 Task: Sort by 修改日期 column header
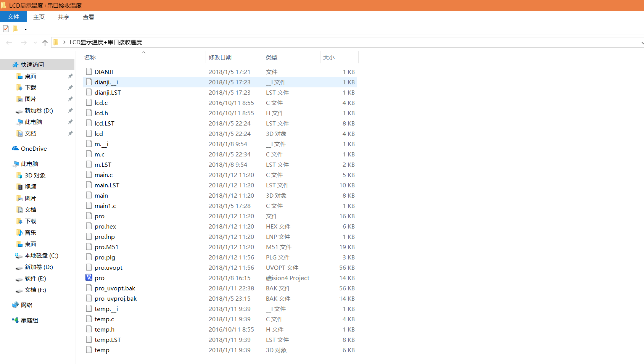(x=220, y=58)
